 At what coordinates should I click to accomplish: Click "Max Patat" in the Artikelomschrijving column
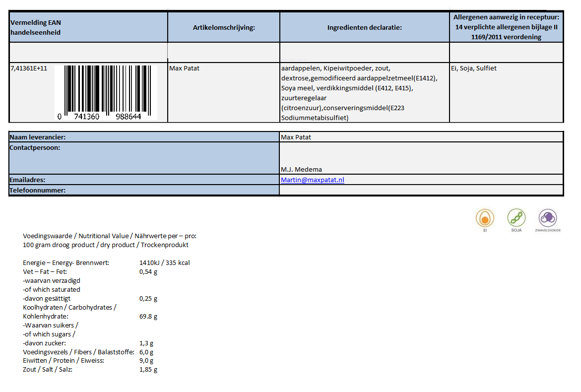click(x=184, y=68)
